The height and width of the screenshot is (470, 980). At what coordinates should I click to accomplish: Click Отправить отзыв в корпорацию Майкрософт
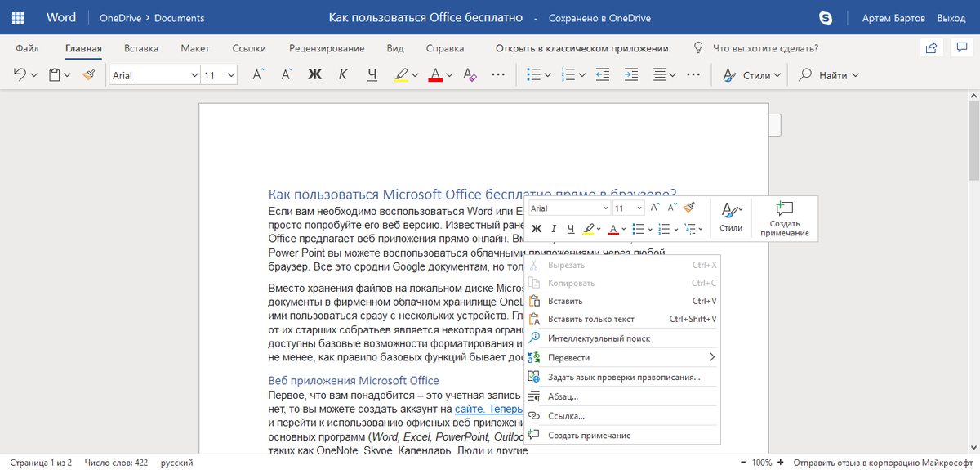click(x=884, y=463)
